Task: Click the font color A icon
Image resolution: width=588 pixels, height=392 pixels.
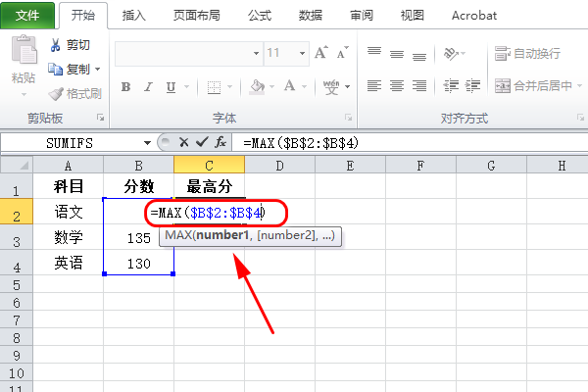Action: [x=289, y=86]
